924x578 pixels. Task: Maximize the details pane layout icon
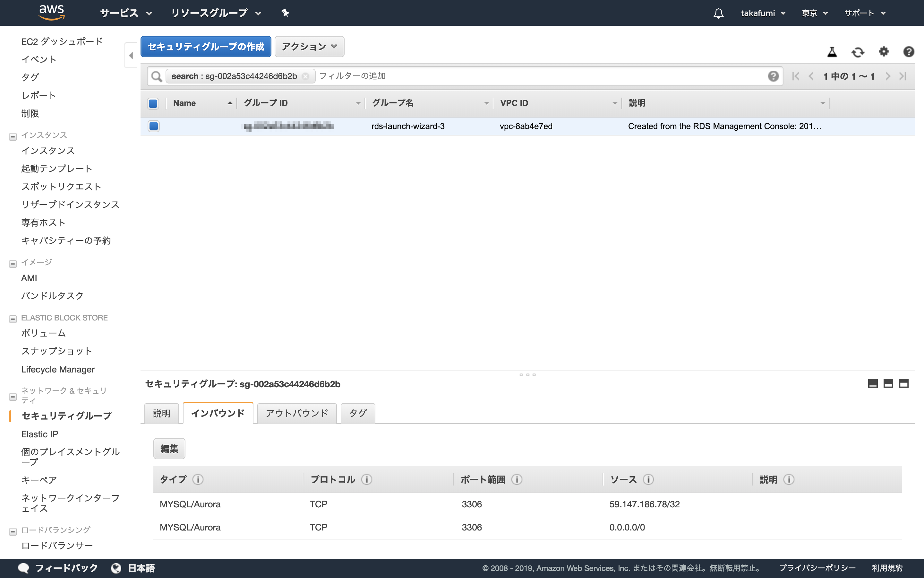pos(903,383)
